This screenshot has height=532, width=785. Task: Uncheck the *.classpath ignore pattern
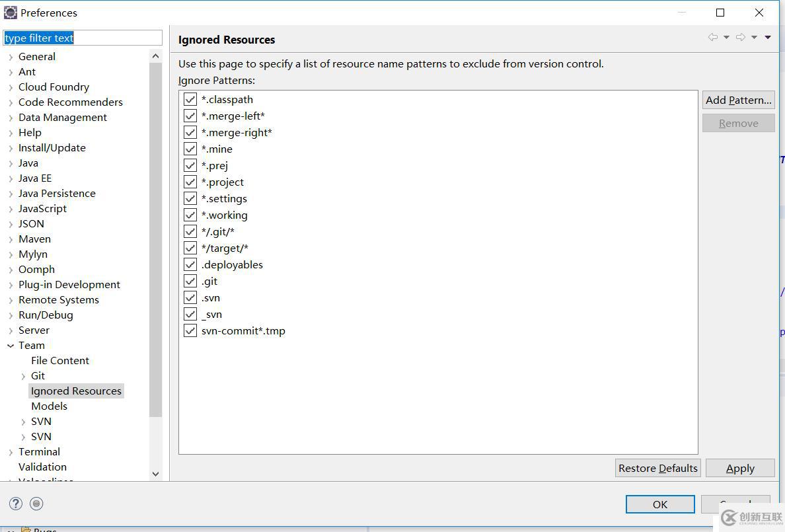point(190,99)
